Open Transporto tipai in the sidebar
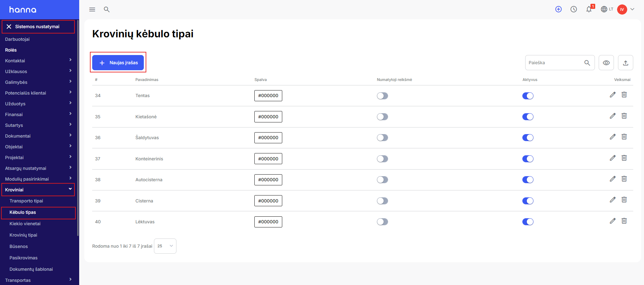 26,201
